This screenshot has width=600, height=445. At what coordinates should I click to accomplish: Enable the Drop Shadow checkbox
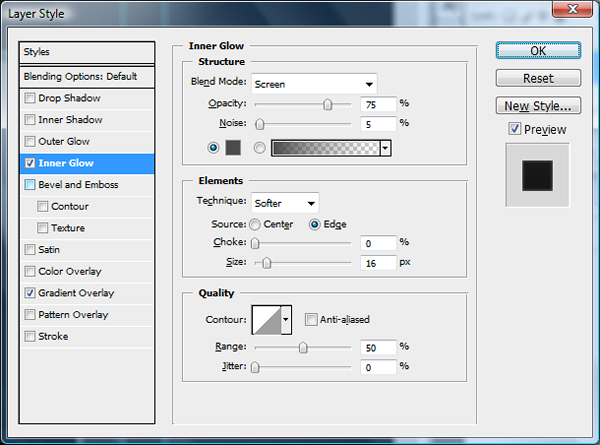[x=30, y=98]
